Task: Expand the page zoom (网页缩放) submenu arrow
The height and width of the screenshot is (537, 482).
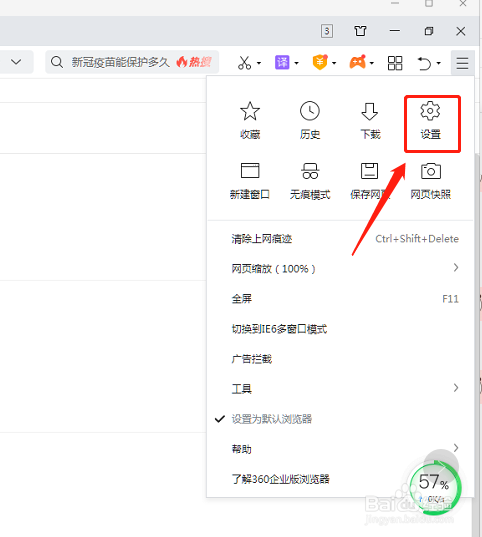Action: pyautogui.click(x=456, y=267)
